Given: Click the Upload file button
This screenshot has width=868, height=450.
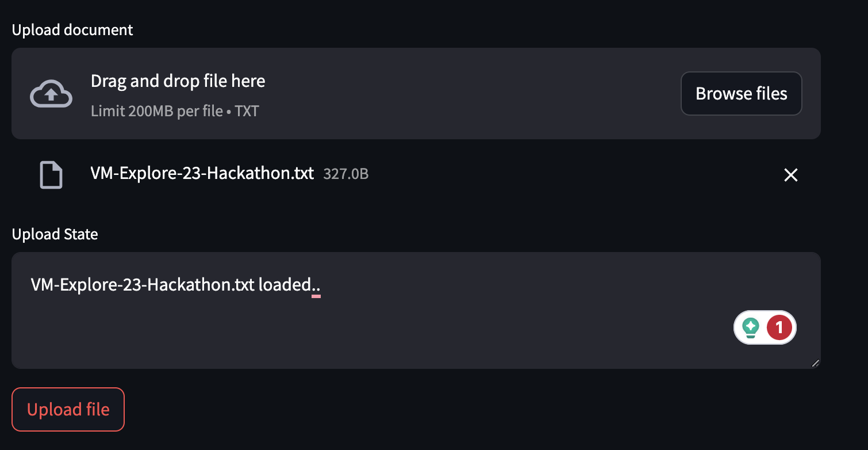Looking at the screenshot, I should tap(68, 409).
